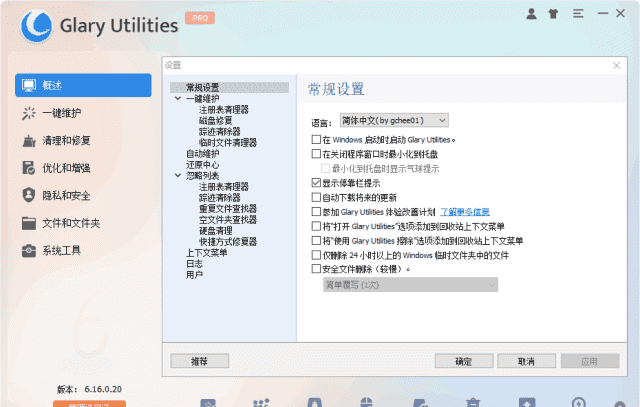
Task: Select 注册表清理器 under 一键维护 in tree
Action: (x=224, y=109)
